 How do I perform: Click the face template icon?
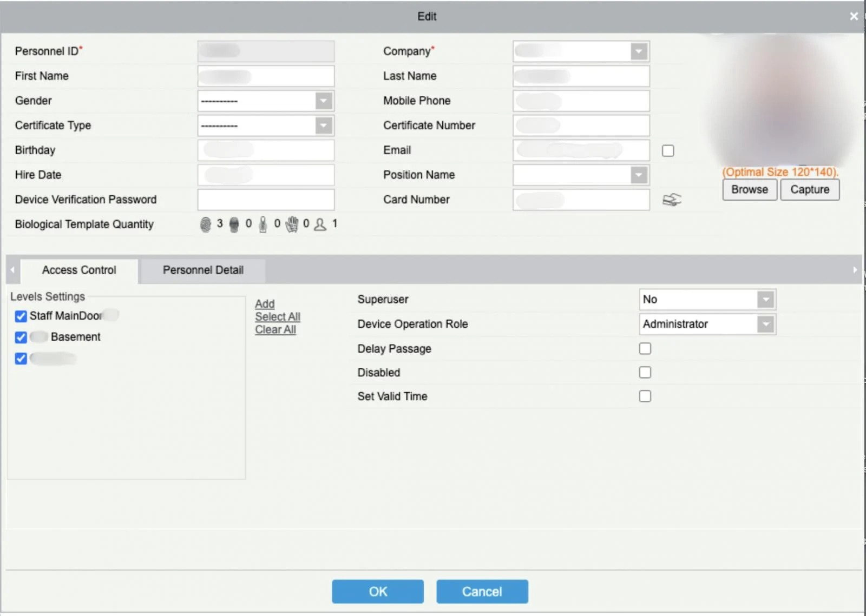point(234,224)
